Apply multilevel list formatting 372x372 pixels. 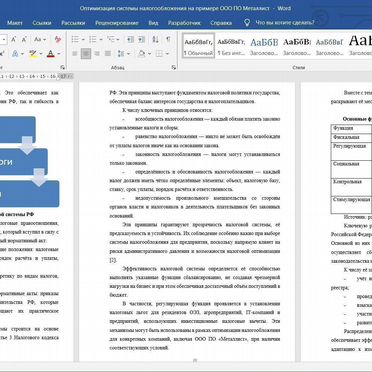coord(110,39)
